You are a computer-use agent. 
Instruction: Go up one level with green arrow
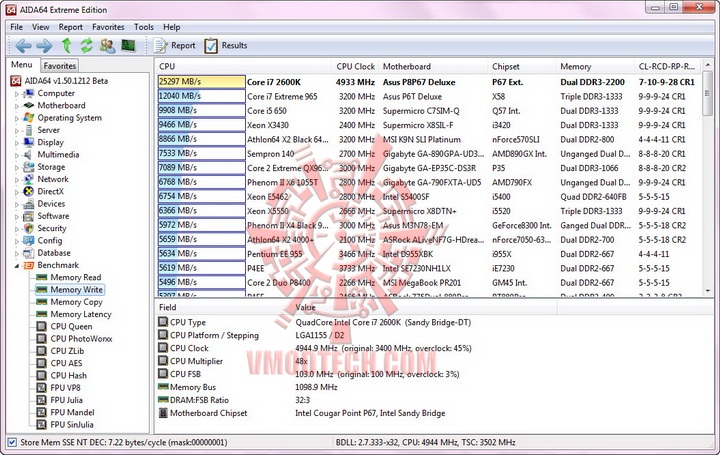tap(67, 45)
